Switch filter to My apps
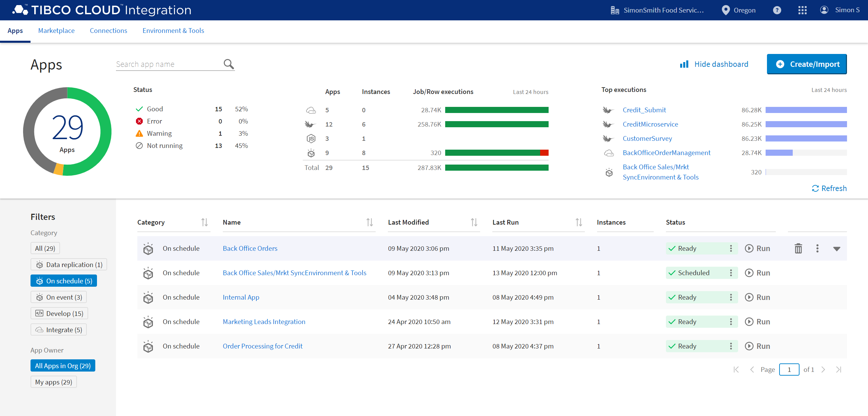 pyautogui.click(x=53, y=382)
